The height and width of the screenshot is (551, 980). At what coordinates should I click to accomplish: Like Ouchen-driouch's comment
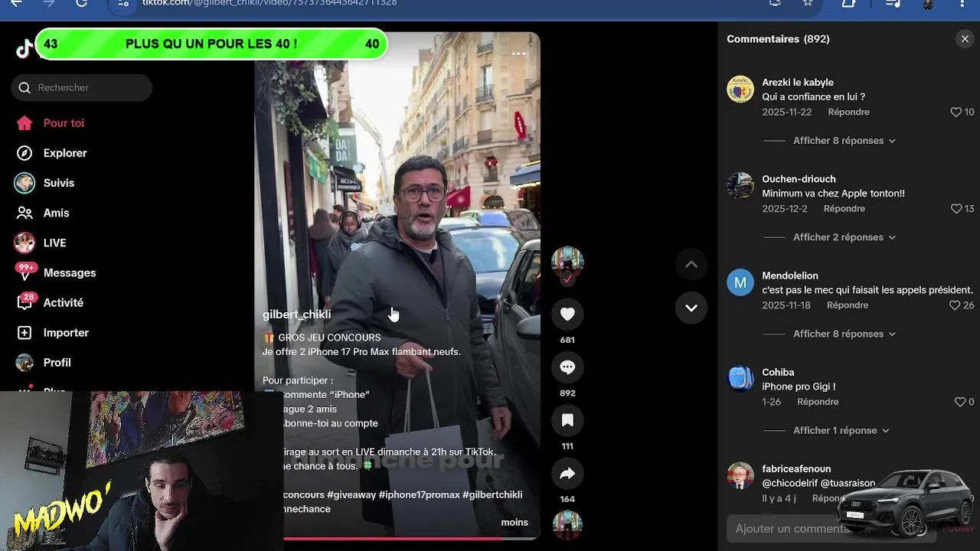coord(955,208)
